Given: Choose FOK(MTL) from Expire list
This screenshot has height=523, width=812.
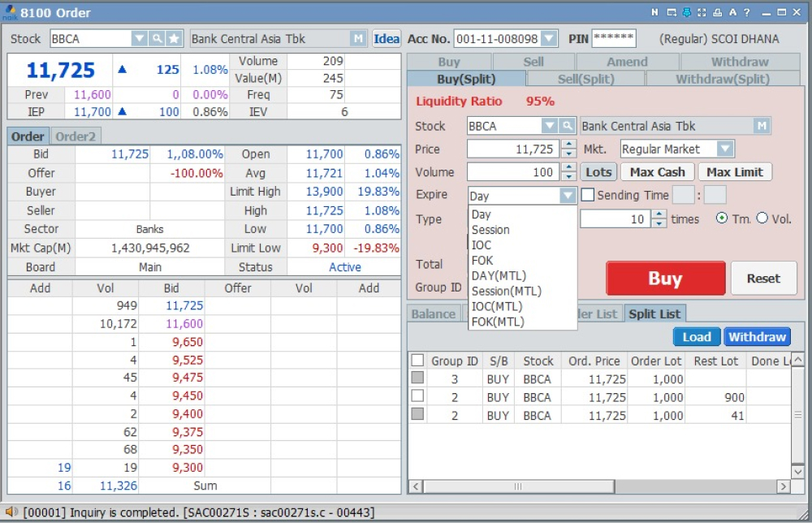Looking at the screenshot, I should pos(498,322).
